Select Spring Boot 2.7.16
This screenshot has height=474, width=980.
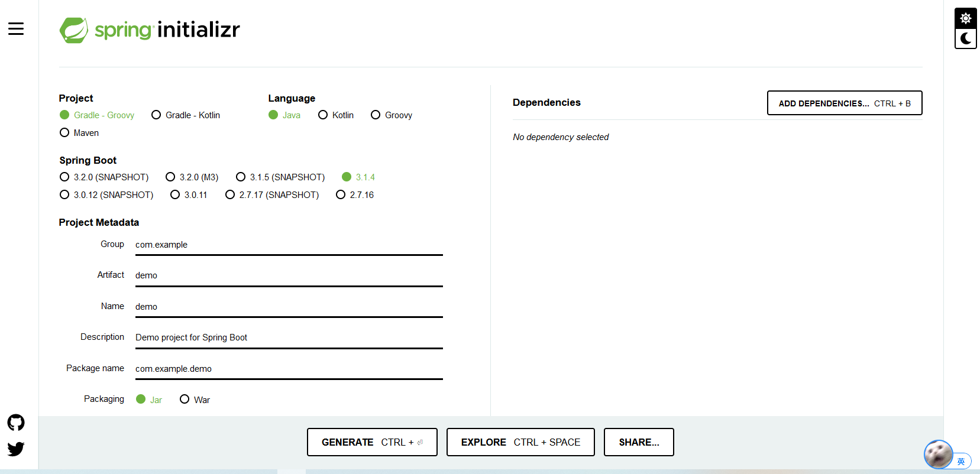tap(355, 195)
